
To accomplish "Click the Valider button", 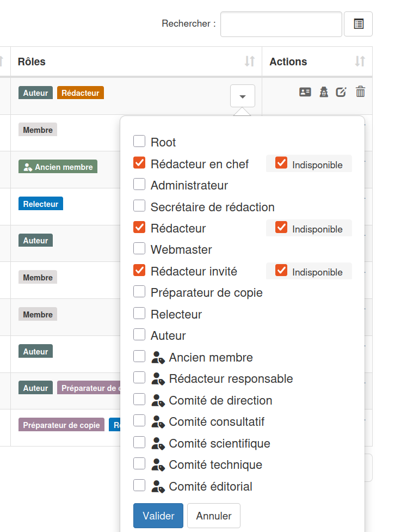I will (158, 515).
